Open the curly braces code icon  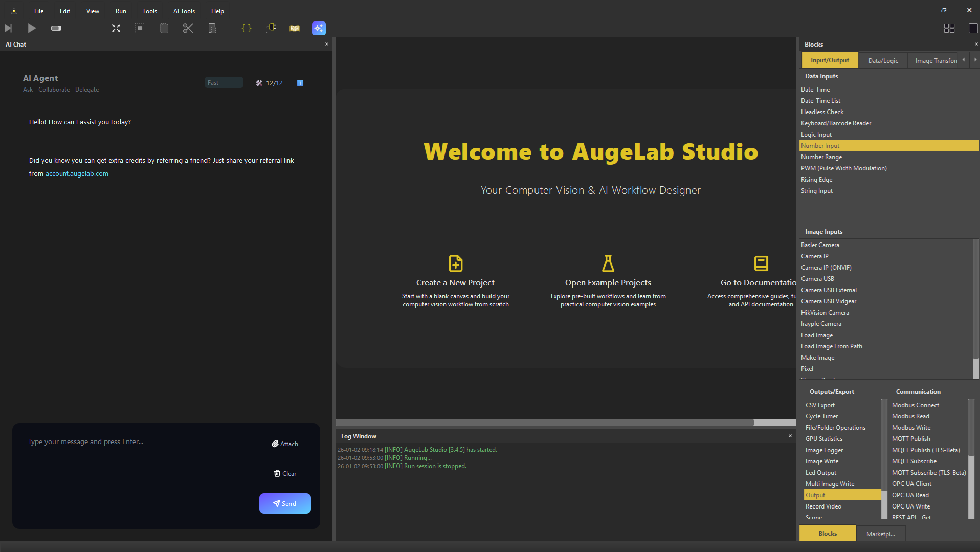pos(247,28)
